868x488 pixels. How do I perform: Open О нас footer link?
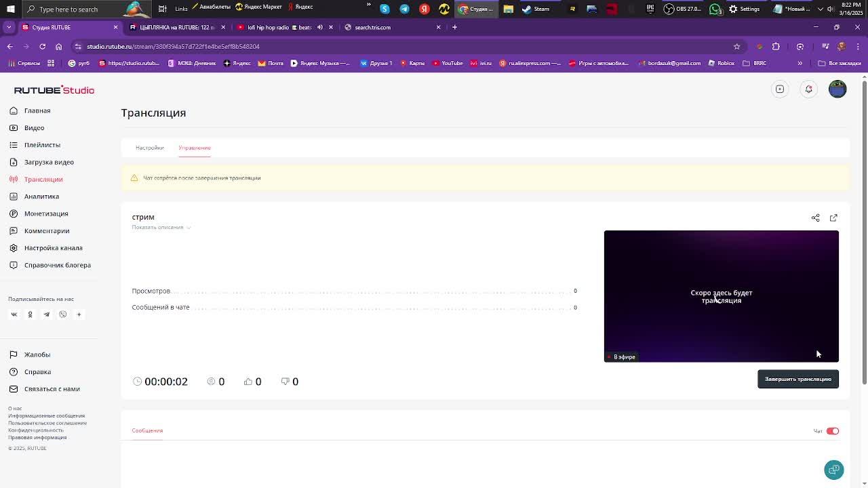coord(15,409)
